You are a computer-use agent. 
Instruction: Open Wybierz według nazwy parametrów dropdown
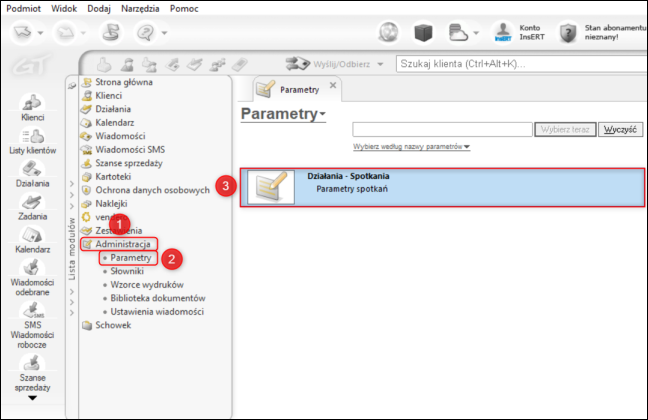(411, 147)
